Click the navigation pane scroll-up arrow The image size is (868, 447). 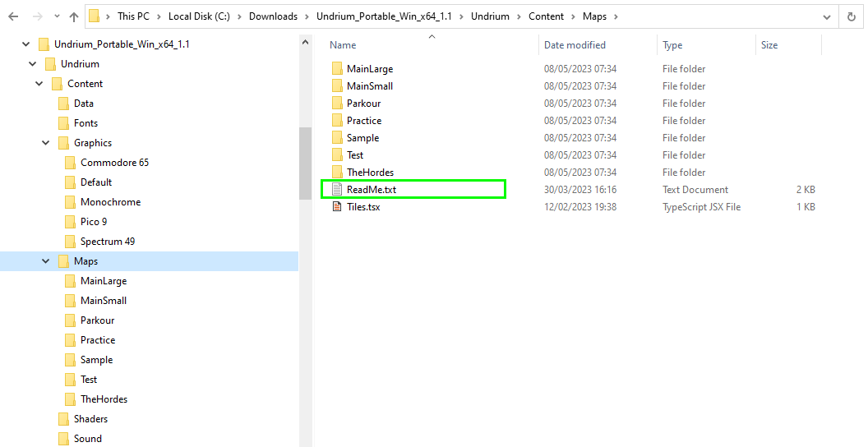pos(306,42)
